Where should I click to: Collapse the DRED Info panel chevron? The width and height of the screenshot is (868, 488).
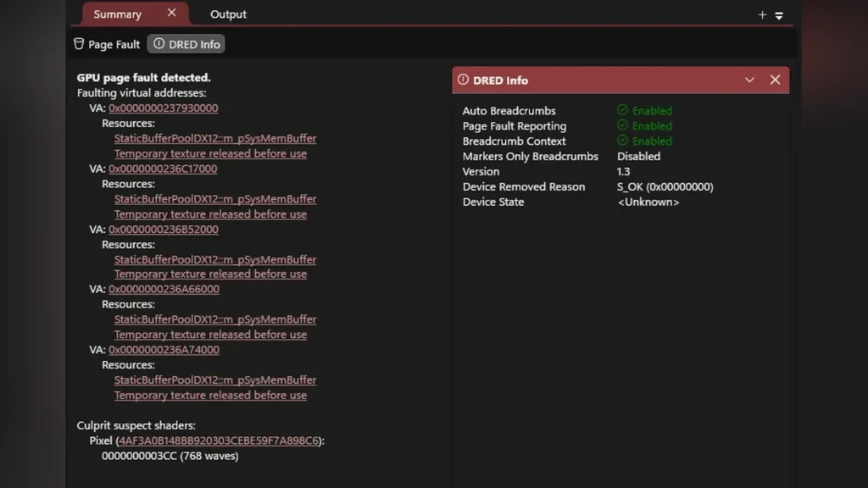[749, 80]
